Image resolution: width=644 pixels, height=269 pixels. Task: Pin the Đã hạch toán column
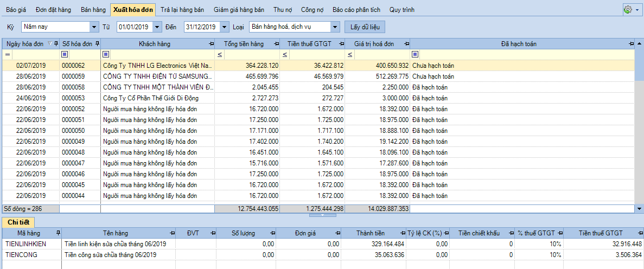632,43
